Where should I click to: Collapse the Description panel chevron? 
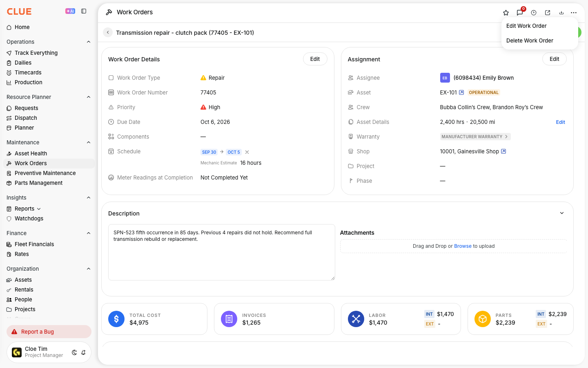pos(562,213)
